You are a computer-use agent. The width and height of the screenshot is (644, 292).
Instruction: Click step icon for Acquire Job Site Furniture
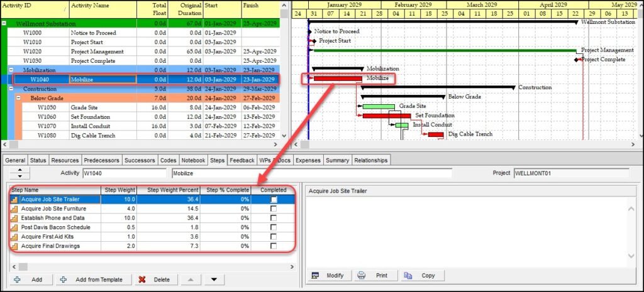15,208
